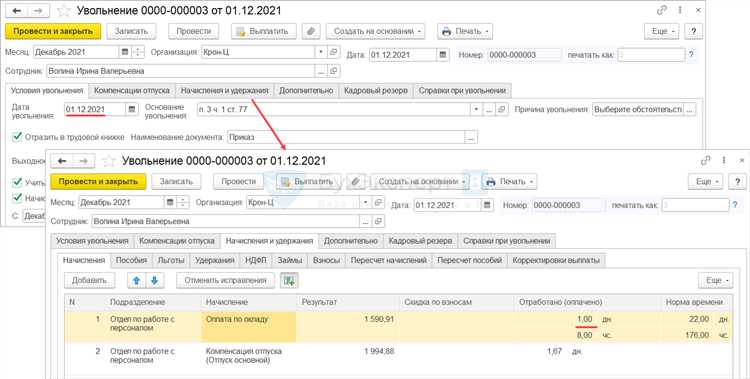Expand the Печать menu in front window
Image resolution: width=750 pixels, height=379 pixels.
(510, 182)
